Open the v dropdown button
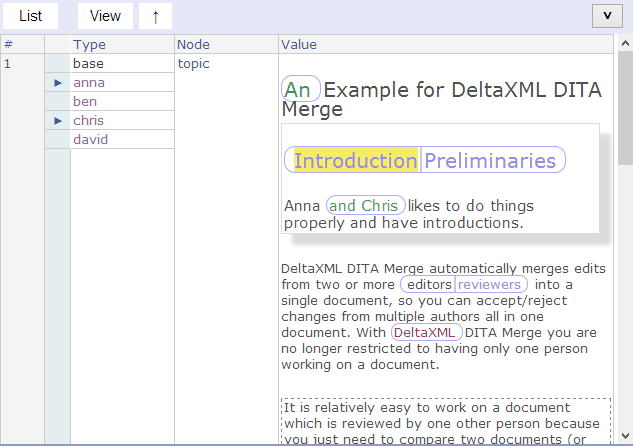This screenshot has height=446, width=633. [x=607, y=16]
